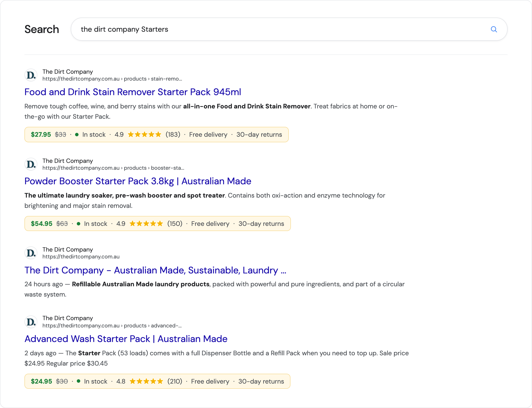Click the star rating with (183) reviews
Viewport: 532px width, 408px height.
click(144, 135)
